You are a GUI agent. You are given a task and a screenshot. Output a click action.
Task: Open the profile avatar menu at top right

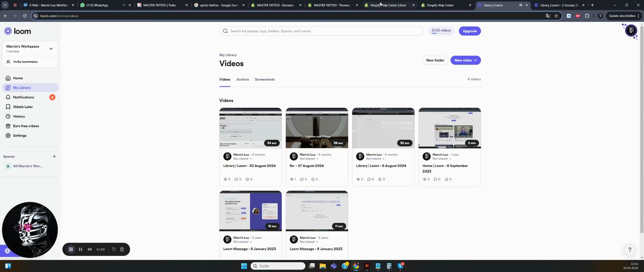point(631,30)
